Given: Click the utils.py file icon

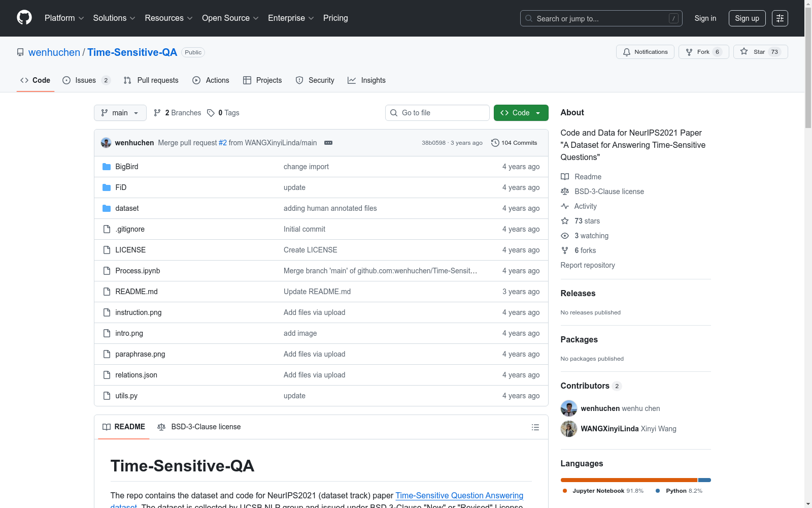Looking at the screenshot, I should pos(107,396).
